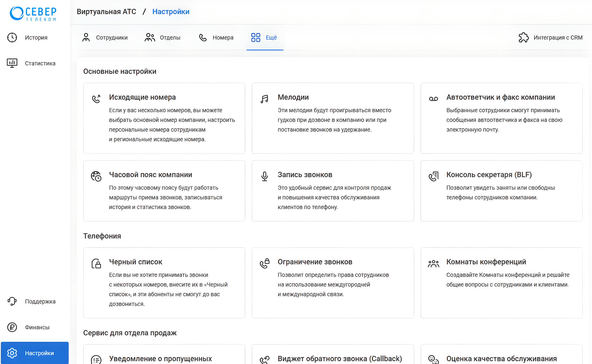Click the Сотрудники person icon
Viewport: 592px width, 364px height.
click(86, 38)
